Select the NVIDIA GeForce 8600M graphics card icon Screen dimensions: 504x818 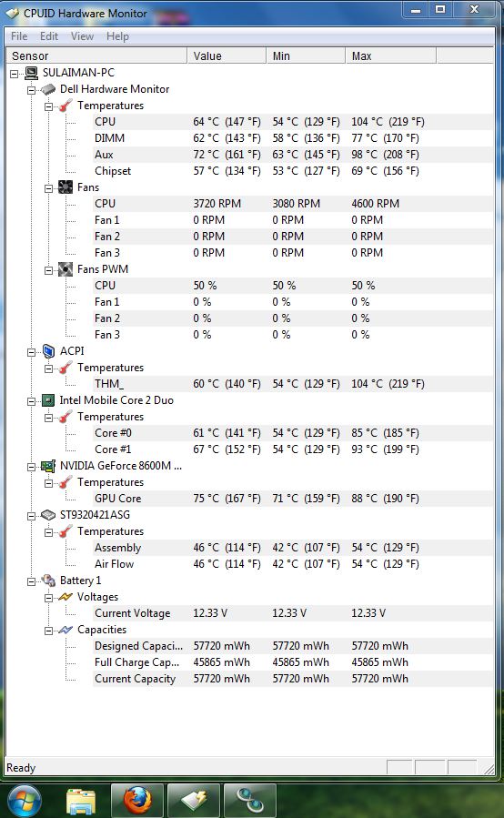coord(48,466)
